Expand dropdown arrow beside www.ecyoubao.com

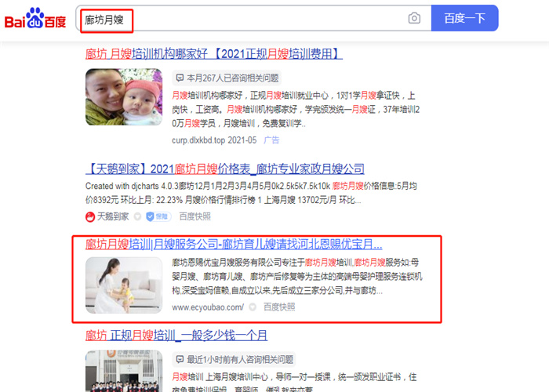pyautogui.click(x=253, y=307)
